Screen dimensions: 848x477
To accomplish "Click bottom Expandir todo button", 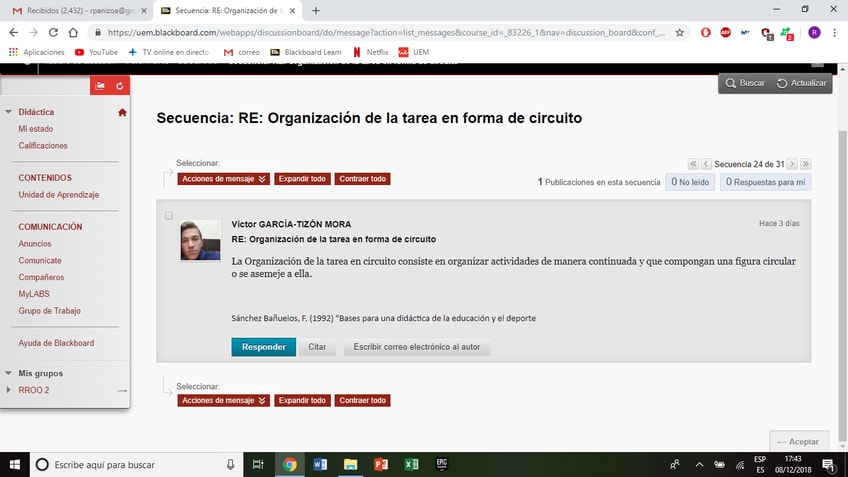I will point(302,401).
